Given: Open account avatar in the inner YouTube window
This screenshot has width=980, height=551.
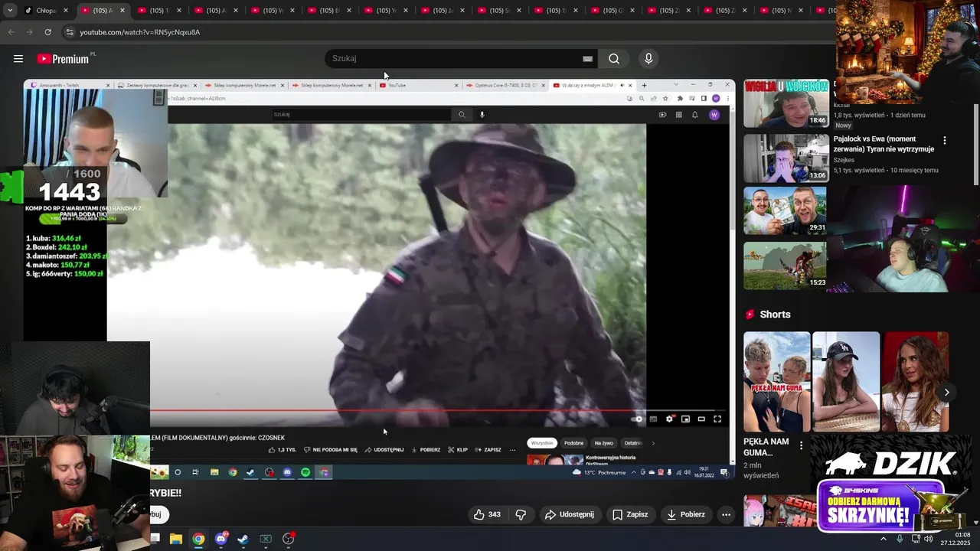Looking at the screenshot, I should tap(714, 115).
